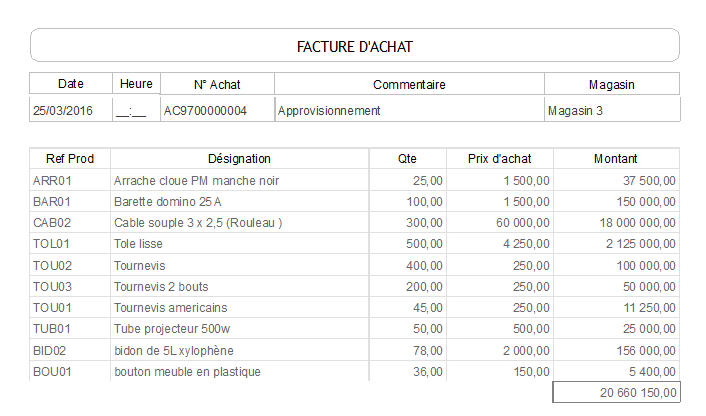Click the TUB01 reference cell

pos(70,329)
